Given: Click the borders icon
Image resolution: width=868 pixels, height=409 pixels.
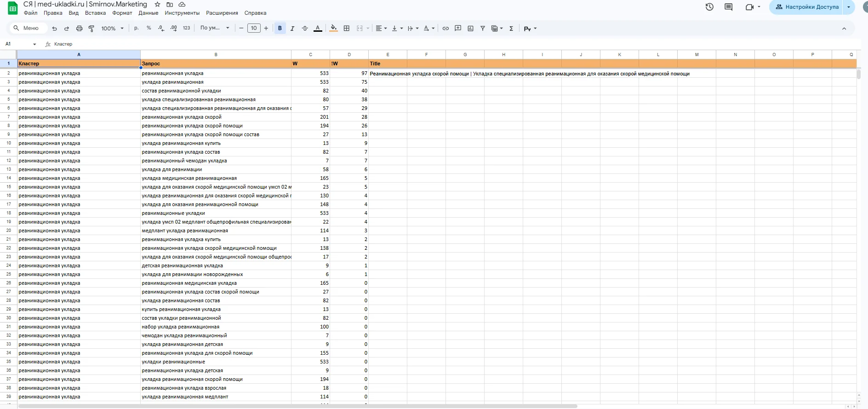Looking at the screenshot, I should pos(347,29).
